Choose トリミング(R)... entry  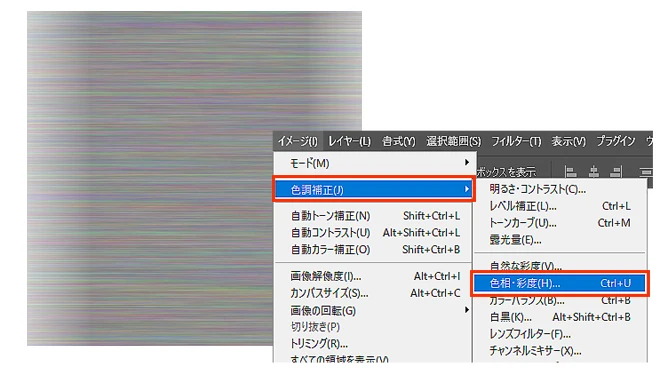pyautogui.click(x=374, y=344)
